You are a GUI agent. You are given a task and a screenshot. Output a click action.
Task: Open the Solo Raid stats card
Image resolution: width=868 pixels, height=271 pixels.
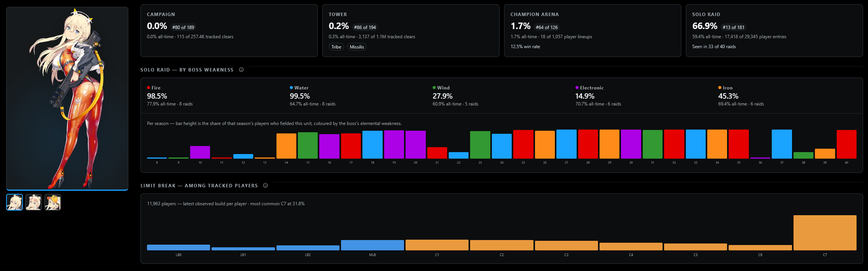(774, 31)
